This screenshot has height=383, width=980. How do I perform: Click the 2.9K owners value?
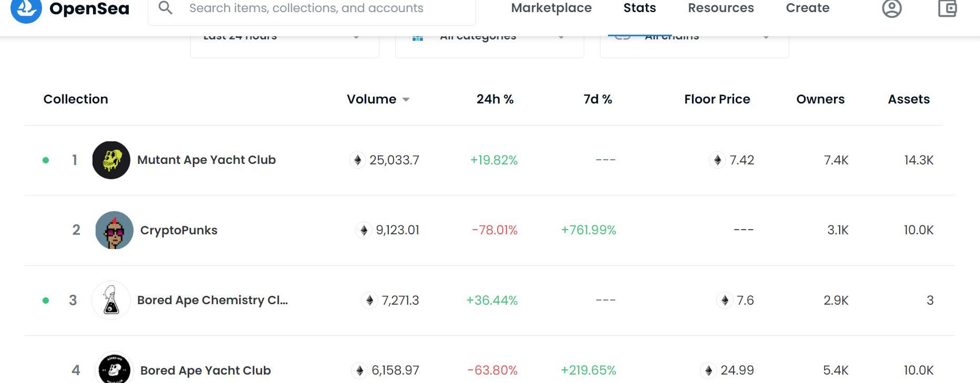836,301
